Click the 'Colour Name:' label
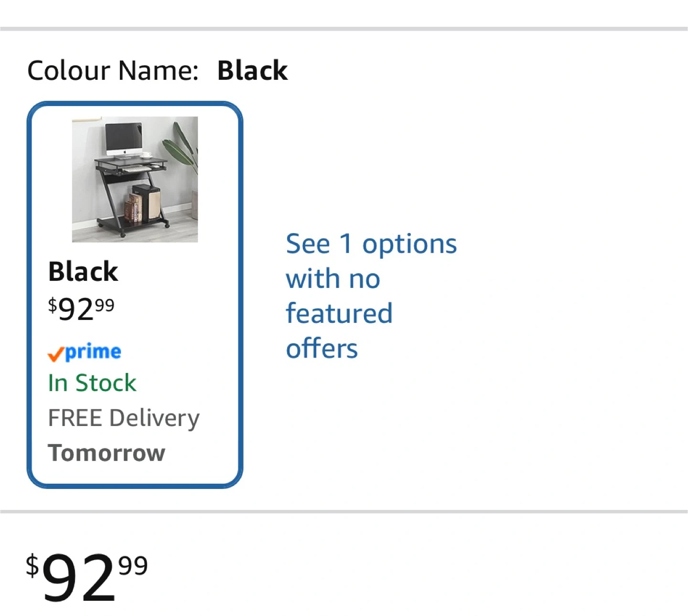 (x=113, y=71)
